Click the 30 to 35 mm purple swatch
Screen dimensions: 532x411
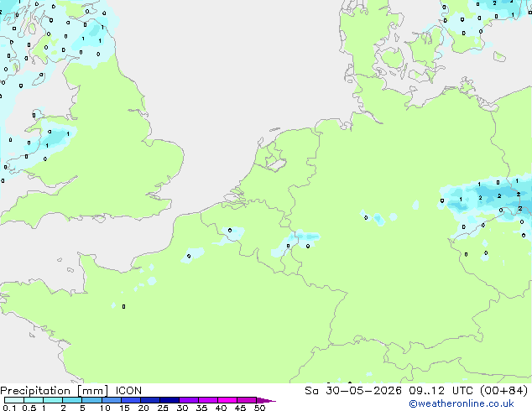tap(188, 400)
